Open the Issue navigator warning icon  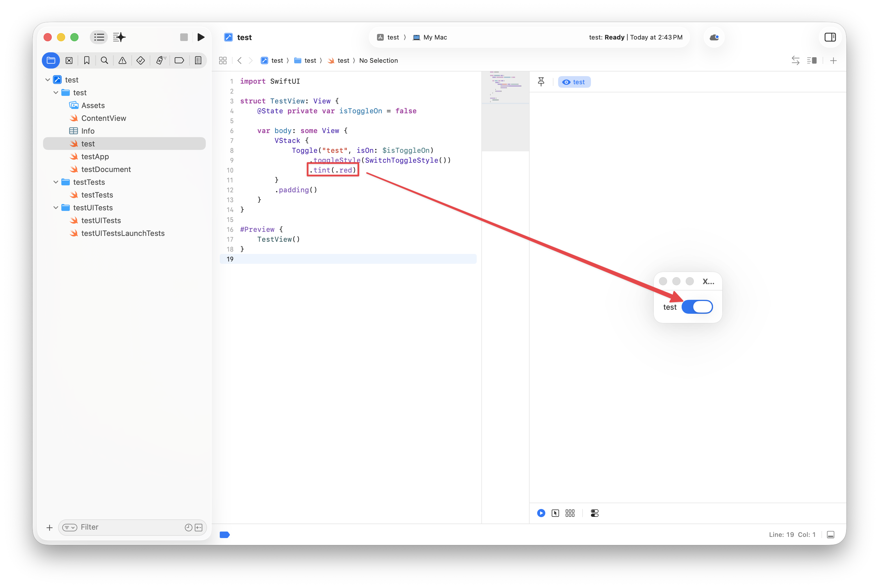(x=122, y=60)
